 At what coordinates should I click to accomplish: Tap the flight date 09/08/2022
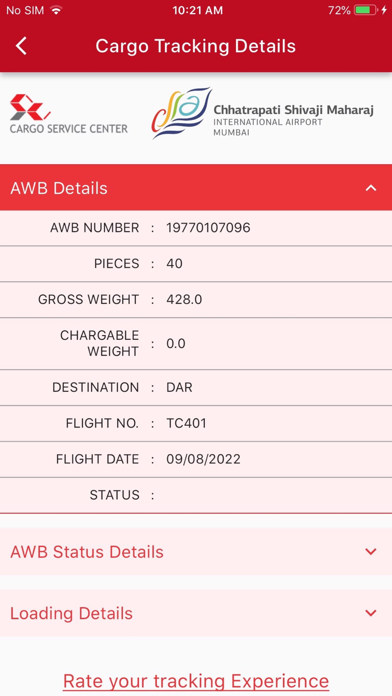coord(203,459)
